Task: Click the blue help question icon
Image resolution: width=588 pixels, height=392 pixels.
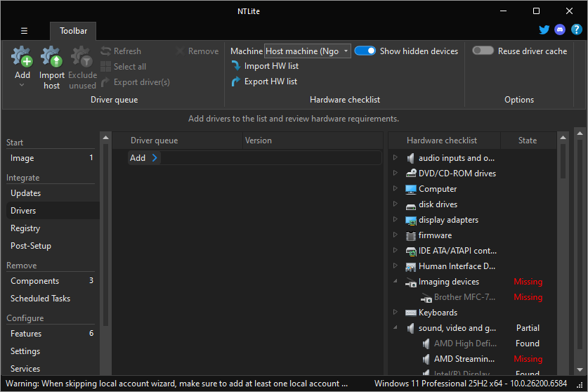Action: (576, 30)
